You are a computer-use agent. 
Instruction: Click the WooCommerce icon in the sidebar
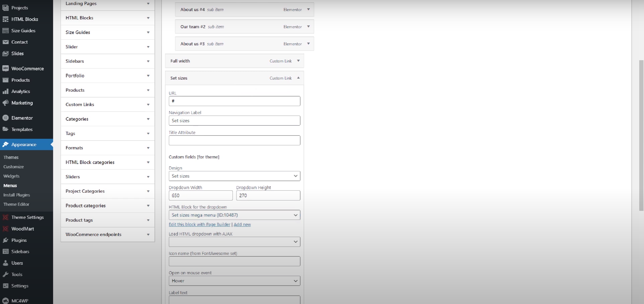(5, 68)
